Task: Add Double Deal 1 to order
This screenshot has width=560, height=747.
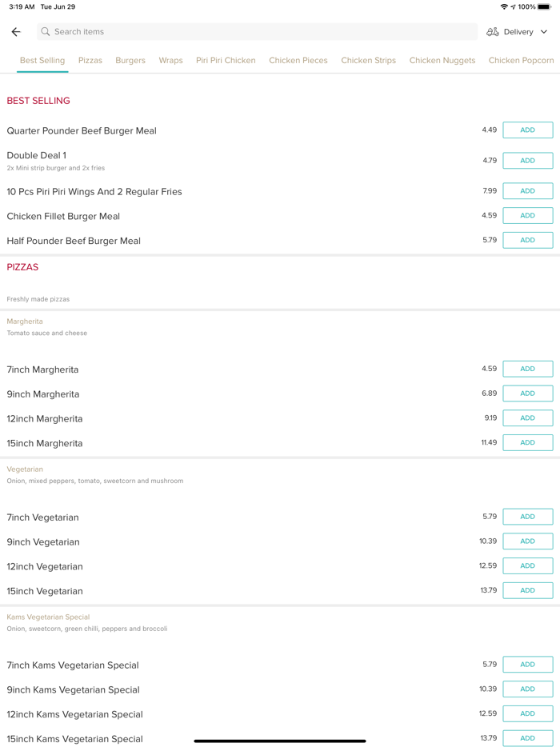Action: [x=527, y=161]
